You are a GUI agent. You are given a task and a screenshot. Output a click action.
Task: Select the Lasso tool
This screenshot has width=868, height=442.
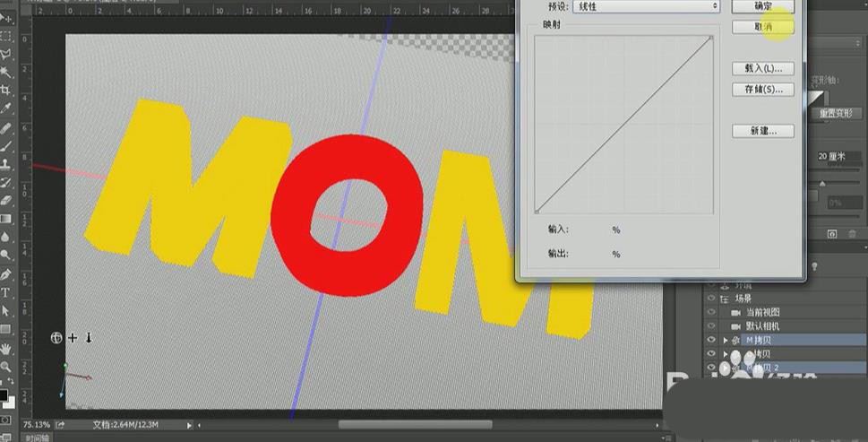6,55
